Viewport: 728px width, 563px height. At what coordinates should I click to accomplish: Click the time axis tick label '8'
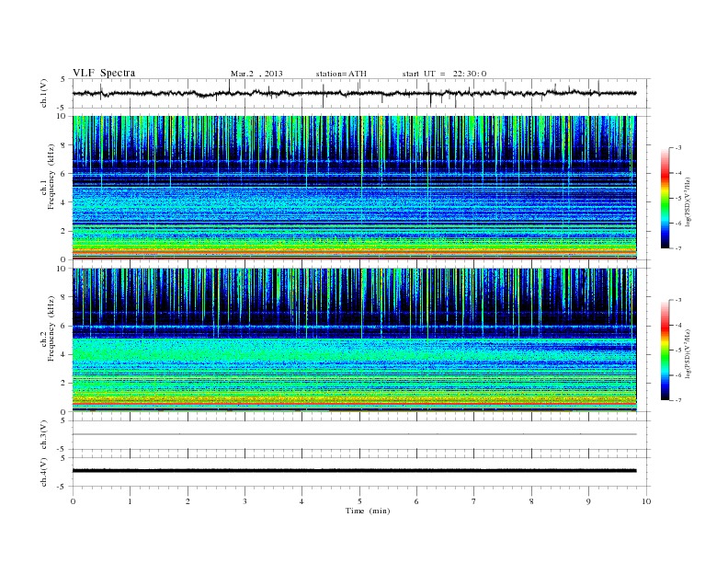[x=531, y=501]
